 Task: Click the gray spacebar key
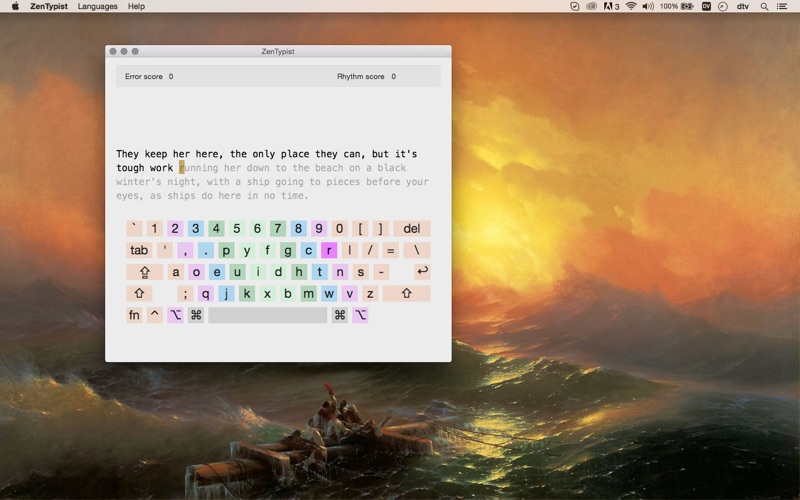[x=268, y=315]
